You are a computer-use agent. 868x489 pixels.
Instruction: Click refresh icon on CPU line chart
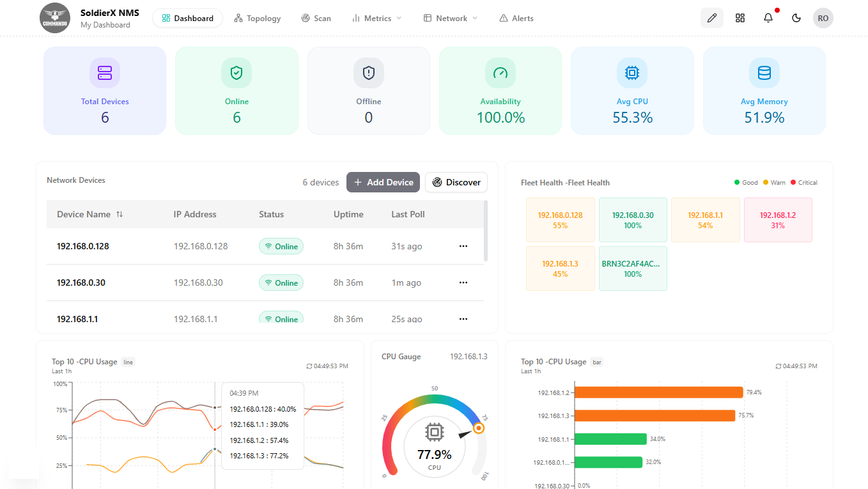[309, 366]
